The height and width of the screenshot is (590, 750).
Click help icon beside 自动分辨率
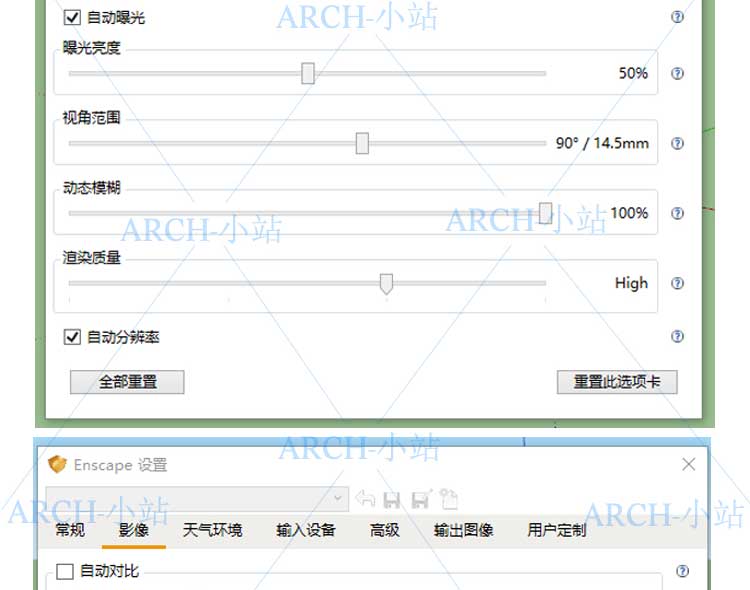(x=678, y=337)
